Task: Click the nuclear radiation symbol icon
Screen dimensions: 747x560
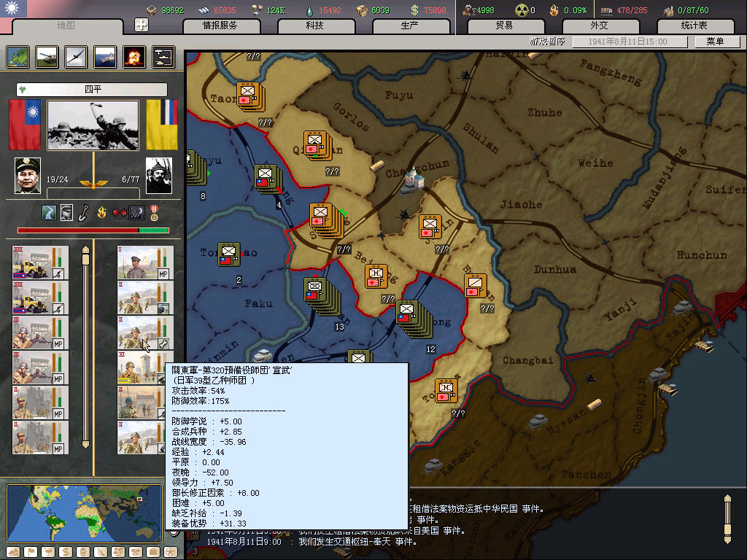Action: click(x=522, y=9)
